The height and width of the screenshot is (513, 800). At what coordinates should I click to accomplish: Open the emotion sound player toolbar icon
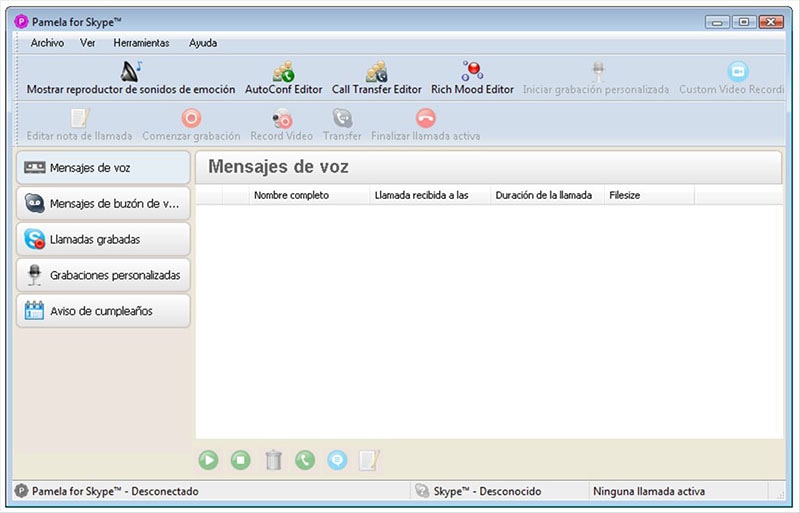point(131,71)
